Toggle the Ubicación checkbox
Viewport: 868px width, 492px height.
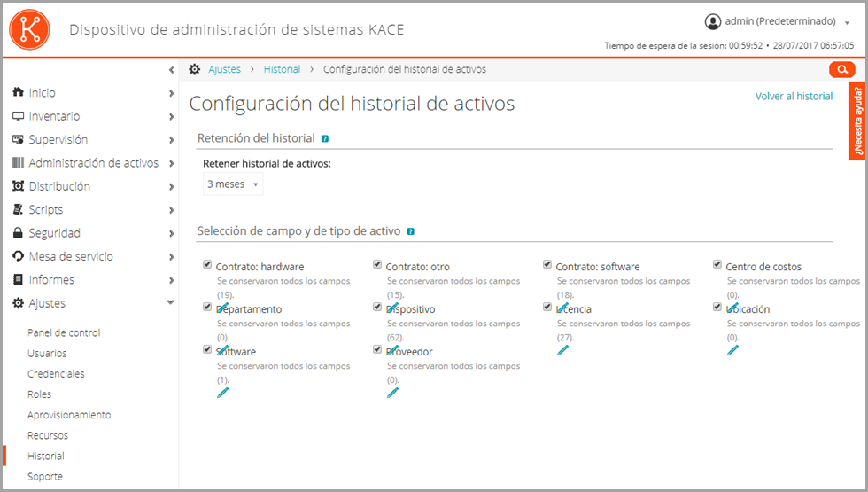(x=717, y=307)
